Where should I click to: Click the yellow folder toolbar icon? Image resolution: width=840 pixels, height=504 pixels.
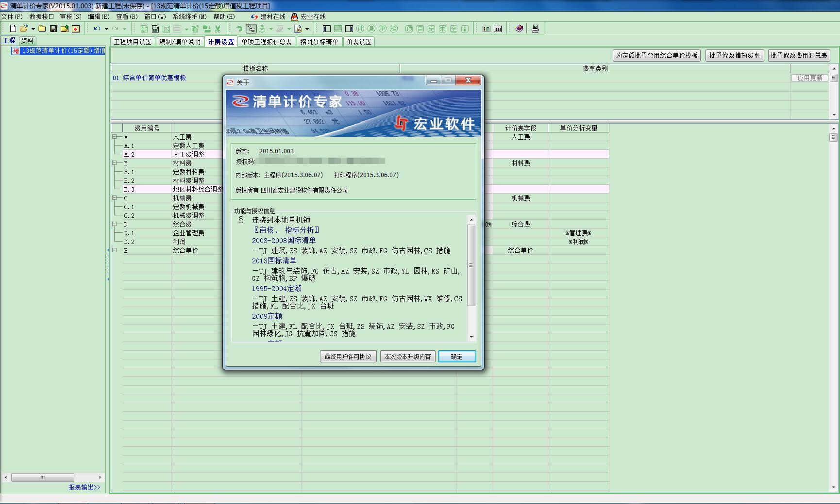(42, 29)
